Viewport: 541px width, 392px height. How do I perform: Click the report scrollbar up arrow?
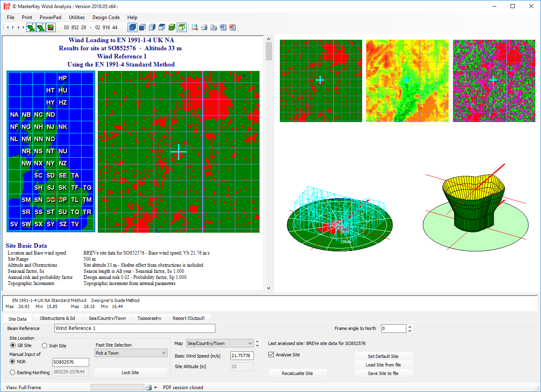point(268,39)
